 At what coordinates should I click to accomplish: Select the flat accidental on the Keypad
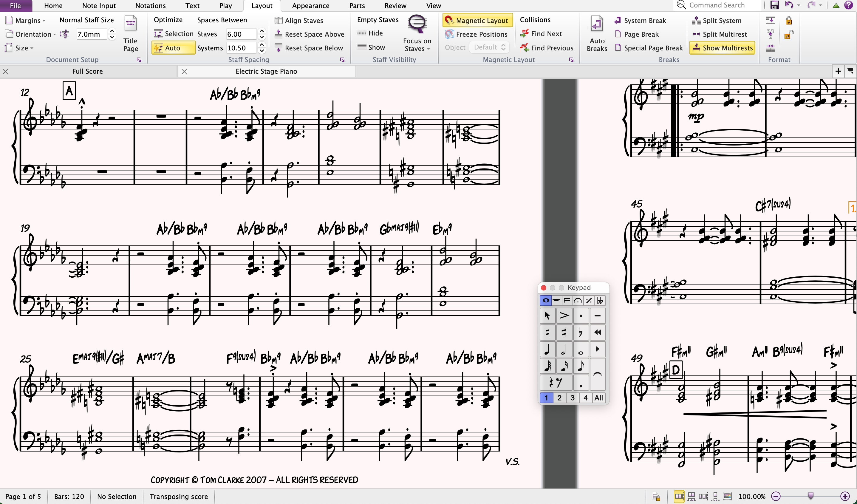pyautogui.click(x=581, y=332)
